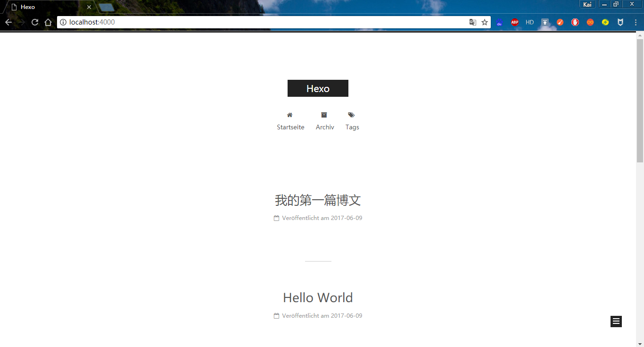
Task: Bookmark this page with the star
Action: (x=485, y=22)
